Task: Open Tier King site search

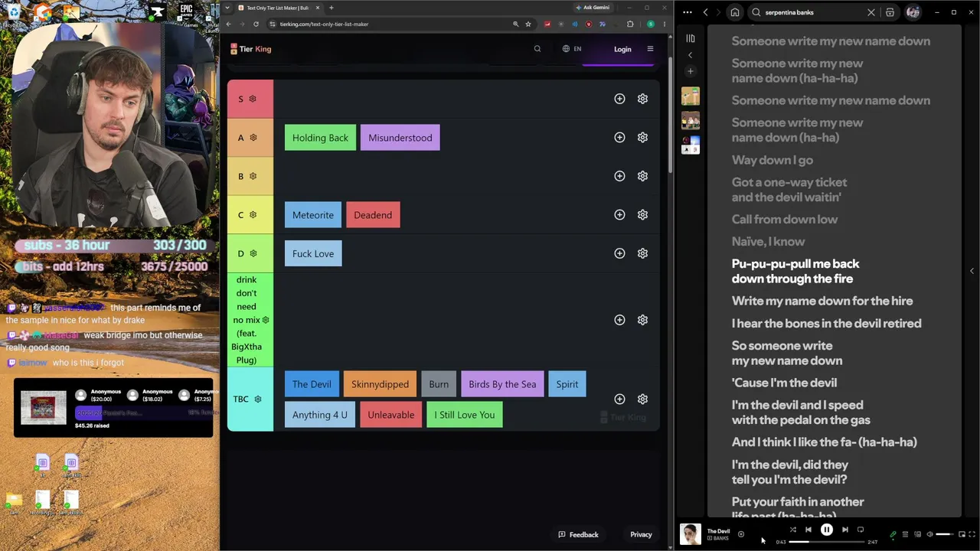Action: [537, 49]
